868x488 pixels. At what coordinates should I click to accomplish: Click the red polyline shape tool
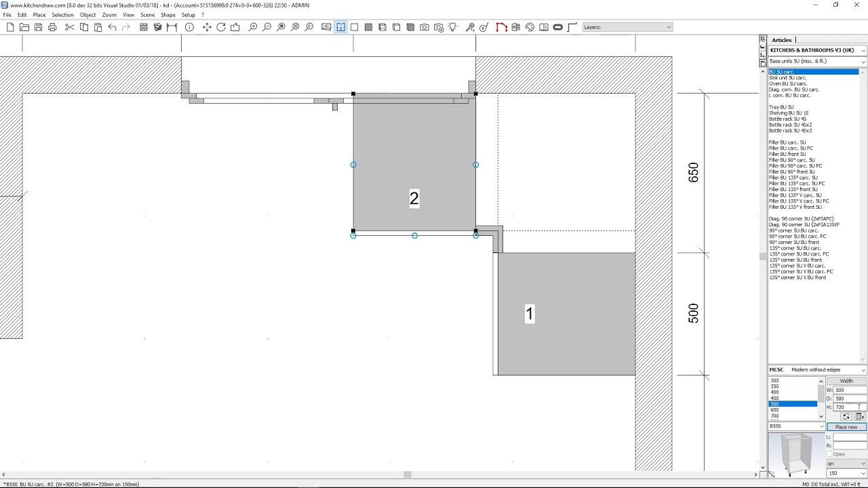(501, 27)
